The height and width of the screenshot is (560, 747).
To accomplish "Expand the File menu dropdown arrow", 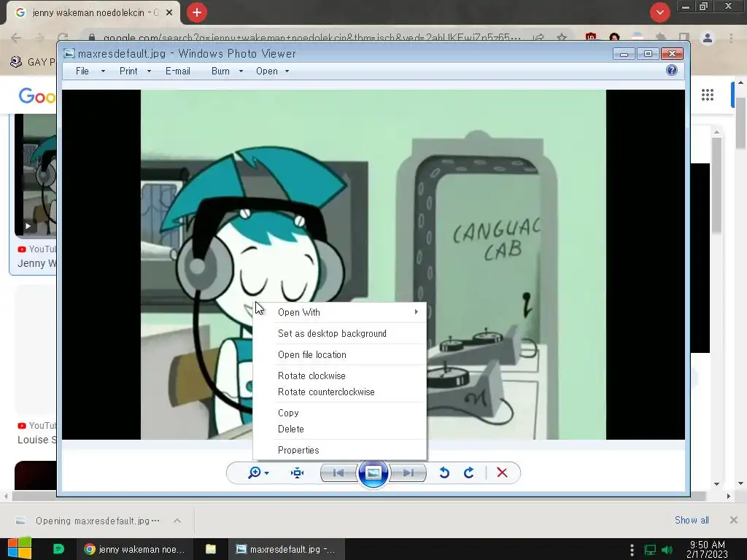I will [x=103, y=71].
